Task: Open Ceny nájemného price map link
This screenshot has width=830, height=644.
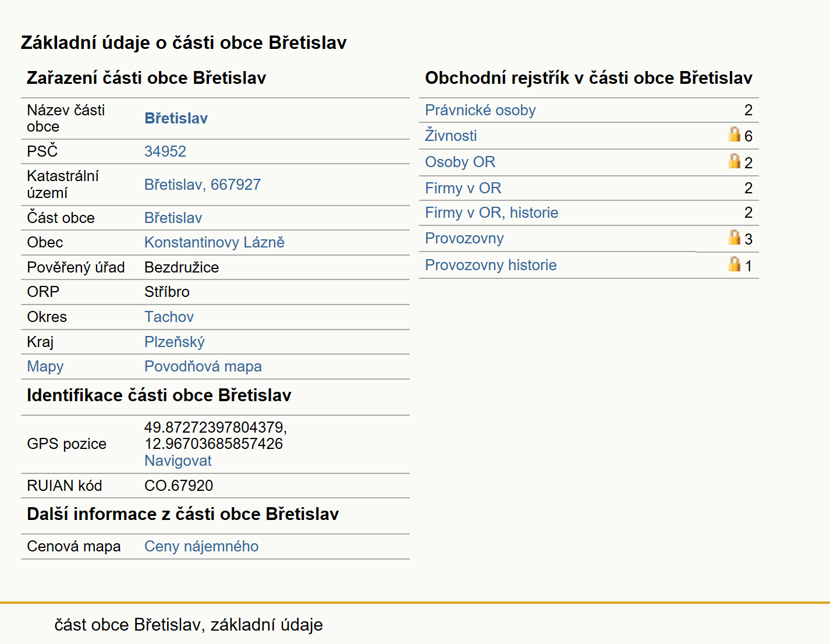Action: click(201, 546)
